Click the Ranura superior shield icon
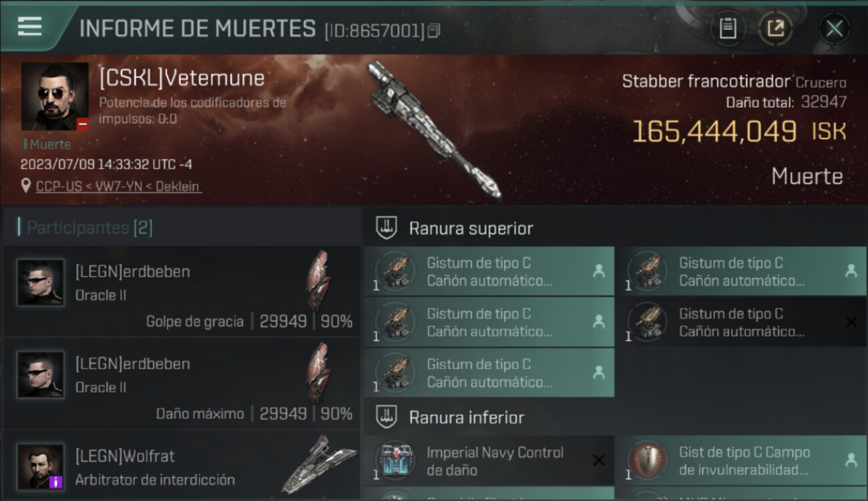 (387, 228)
